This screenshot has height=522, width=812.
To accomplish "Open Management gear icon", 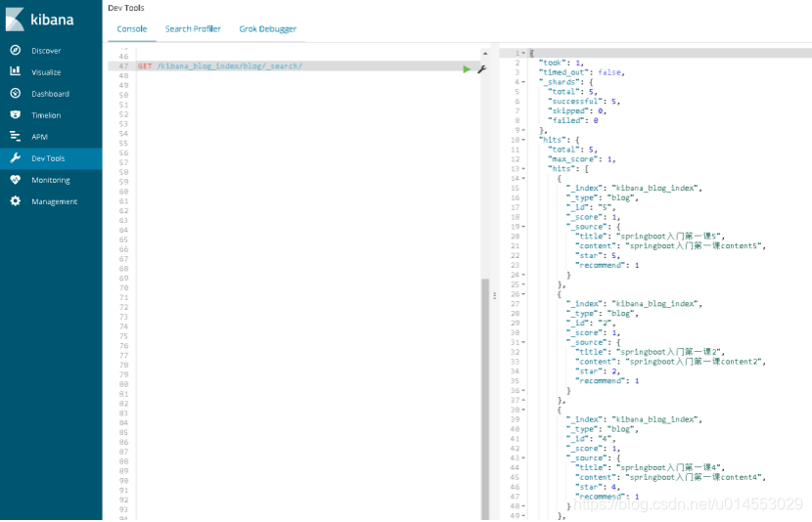I will (x=16, y=201).
